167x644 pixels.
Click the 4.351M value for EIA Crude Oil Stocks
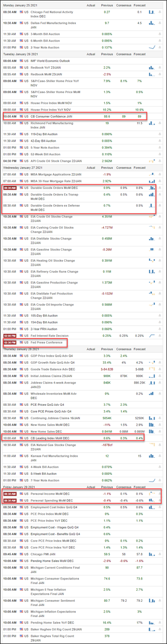coord(107,217)
